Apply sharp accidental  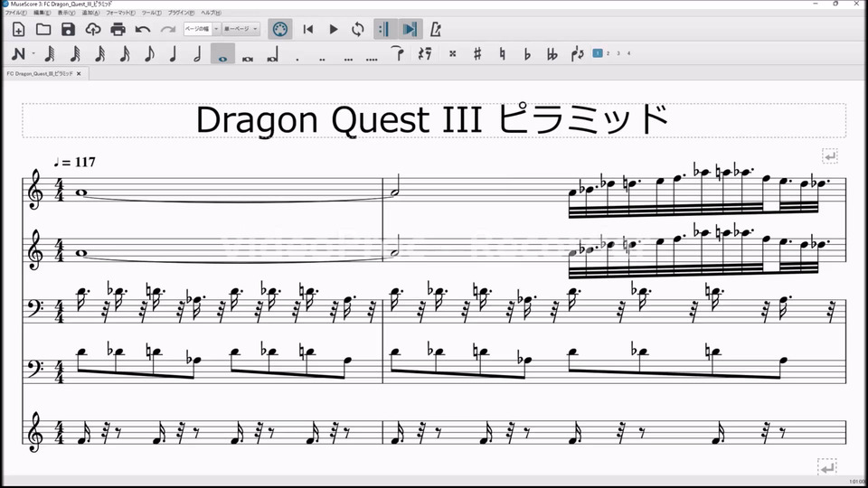coord(477,53)
